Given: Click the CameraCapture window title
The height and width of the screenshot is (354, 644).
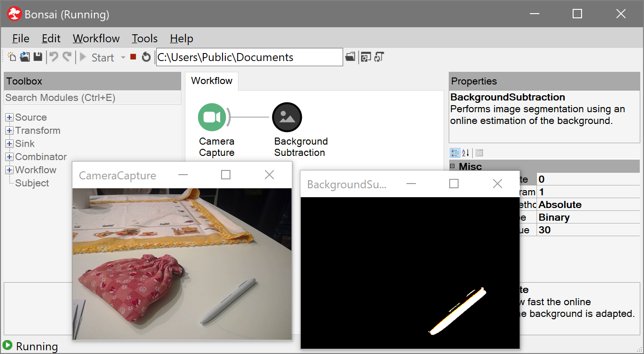Looking at the screenshot, I should [x=117, y=176].
